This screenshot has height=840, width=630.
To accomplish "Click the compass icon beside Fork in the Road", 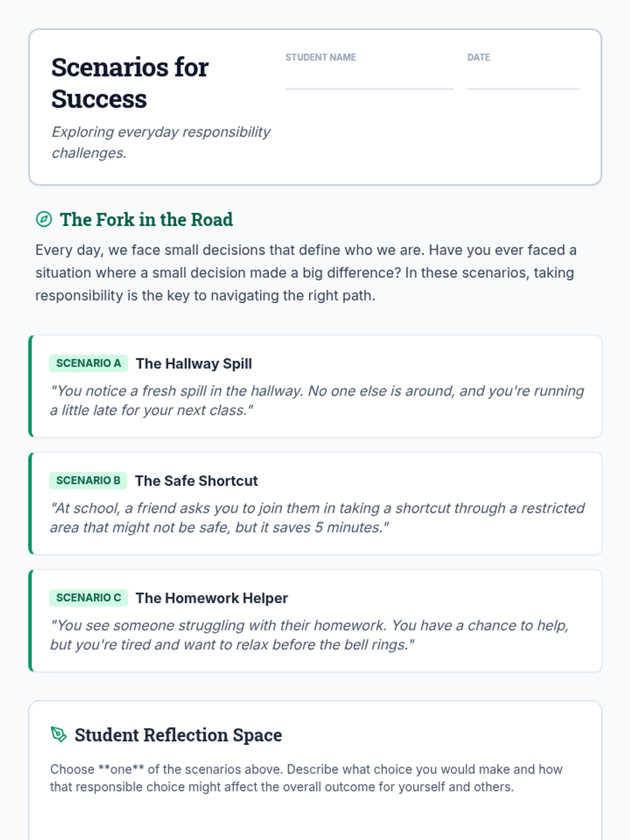I will click(44, 219).
